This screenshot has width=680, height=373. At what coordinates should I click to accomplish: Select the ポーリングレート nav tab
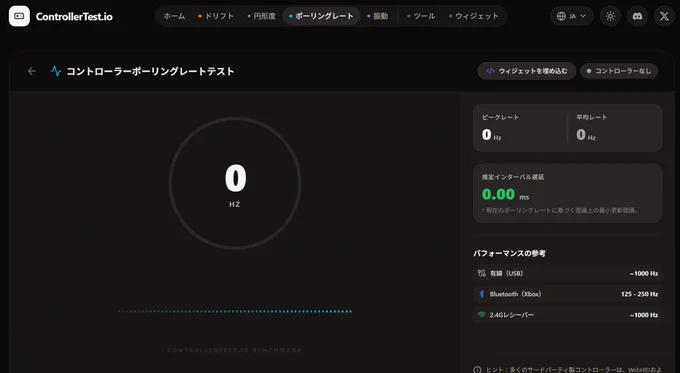(x=321, y=16)
